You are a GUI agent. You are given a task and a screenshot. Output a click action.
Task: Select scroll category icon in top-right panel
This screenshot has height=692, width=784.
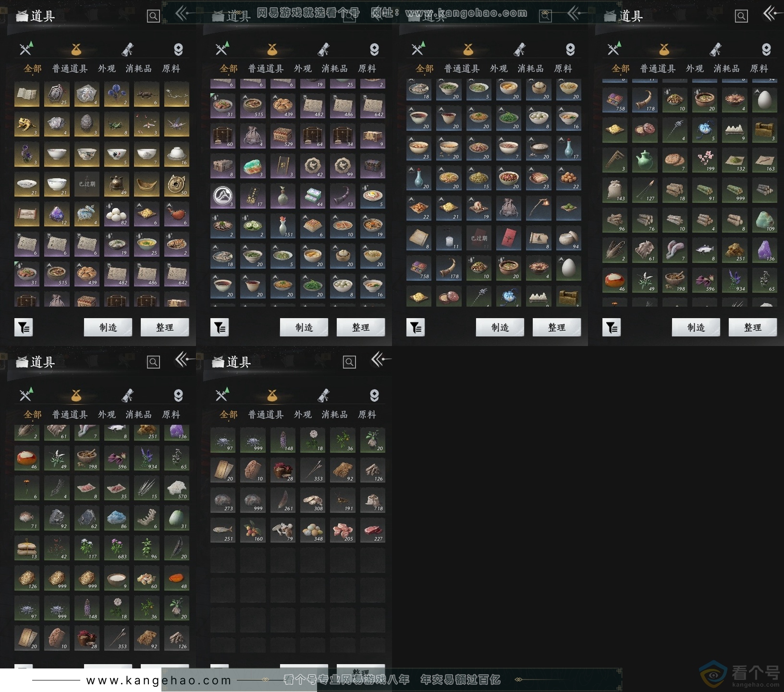[715, 49]
